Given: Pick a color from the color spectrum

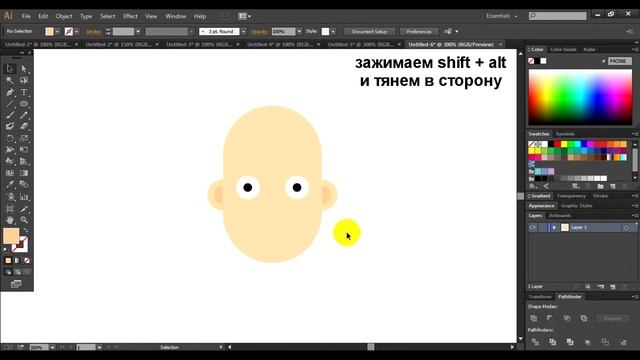Looking at the screenshot, I should coord(580,97).
